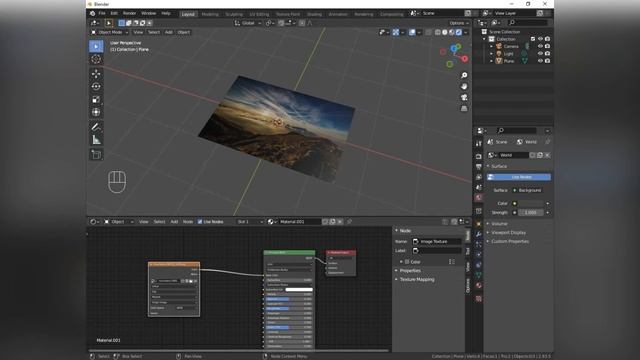Switch to the Shading workspace tab
This screenshot has width=640, height=360.
tap(314, 14)
